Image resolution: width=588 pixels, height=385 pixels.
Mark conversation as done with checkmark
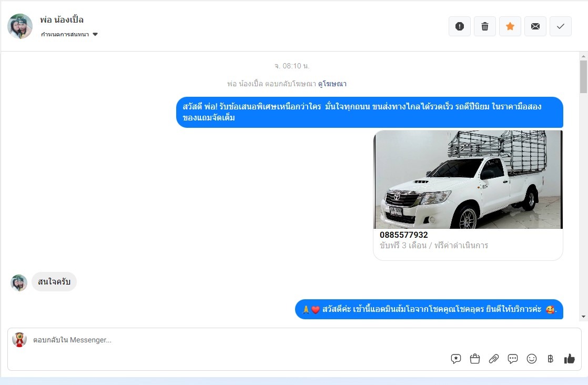coord(560,26)
